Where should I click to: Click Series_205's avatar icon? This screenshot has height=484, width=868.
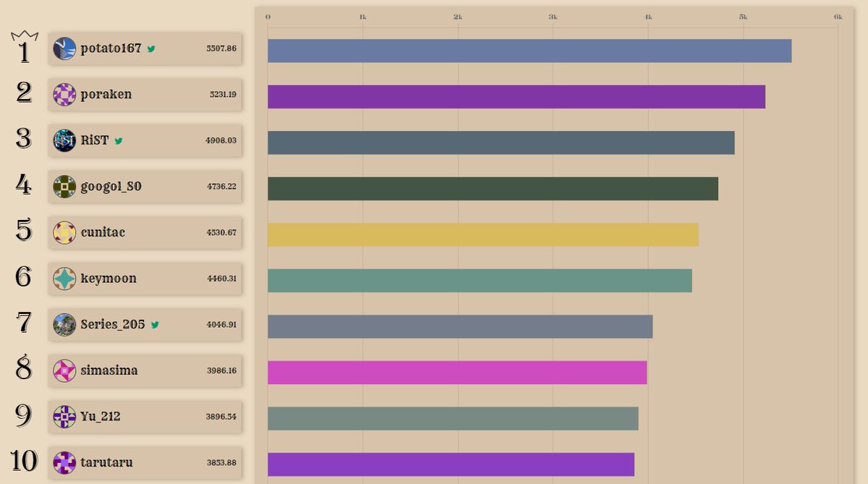coord(64,325)
